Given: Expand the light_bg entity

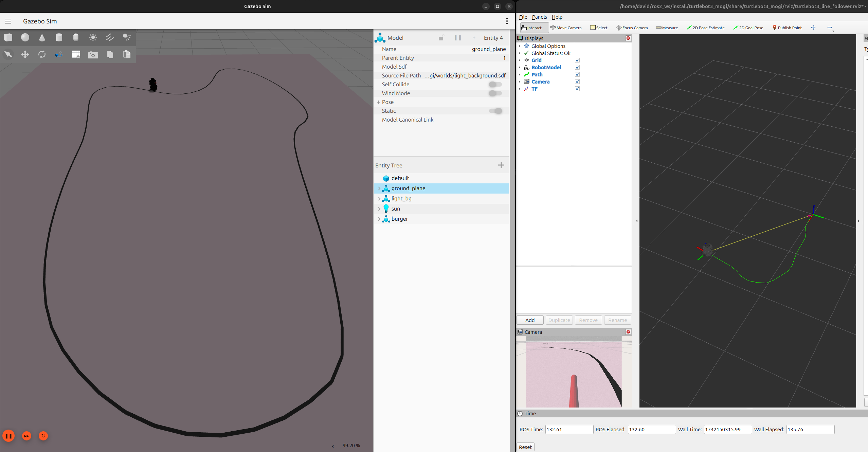Looking at the screenshot, I should coord(379,199).
